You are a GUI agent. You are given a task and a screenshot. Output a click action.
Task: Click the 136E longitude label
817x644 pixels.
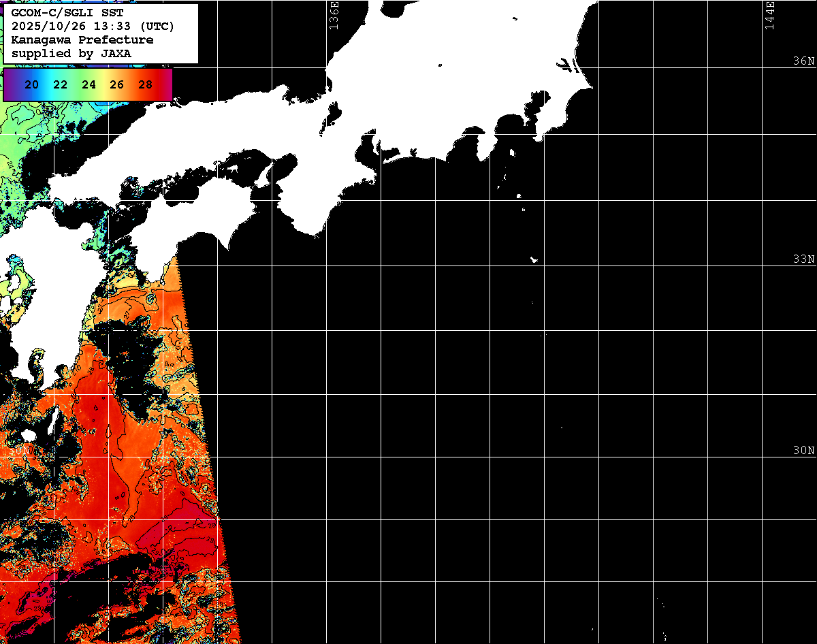click(334, 15)
